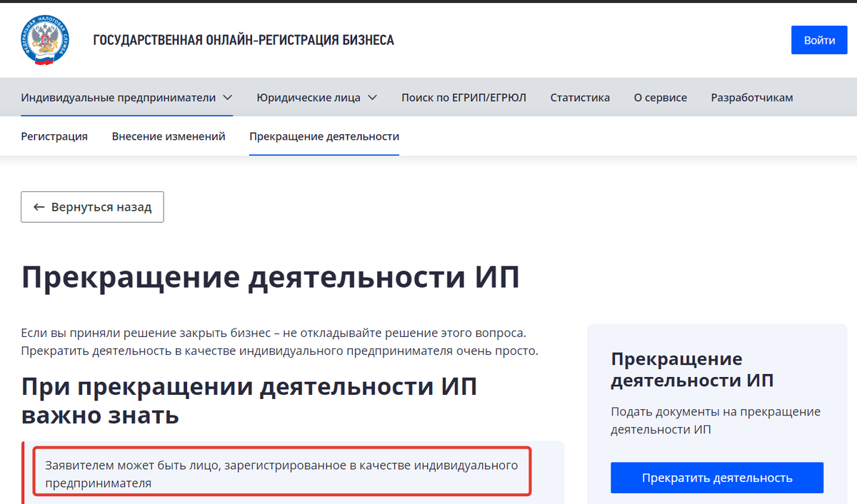The width and height of the screenshot is (857, 504).
Task: Click the Federal Tax Service emblem logo
Action: point(44,39)
